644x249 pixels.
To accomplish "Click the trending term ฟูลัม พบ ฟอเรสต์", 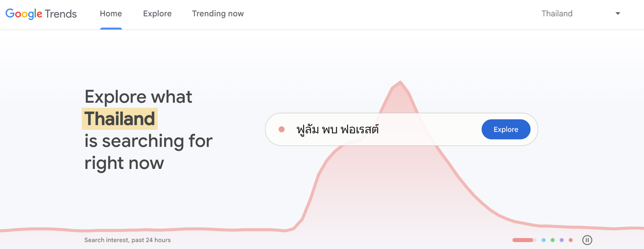I will 338,129.
